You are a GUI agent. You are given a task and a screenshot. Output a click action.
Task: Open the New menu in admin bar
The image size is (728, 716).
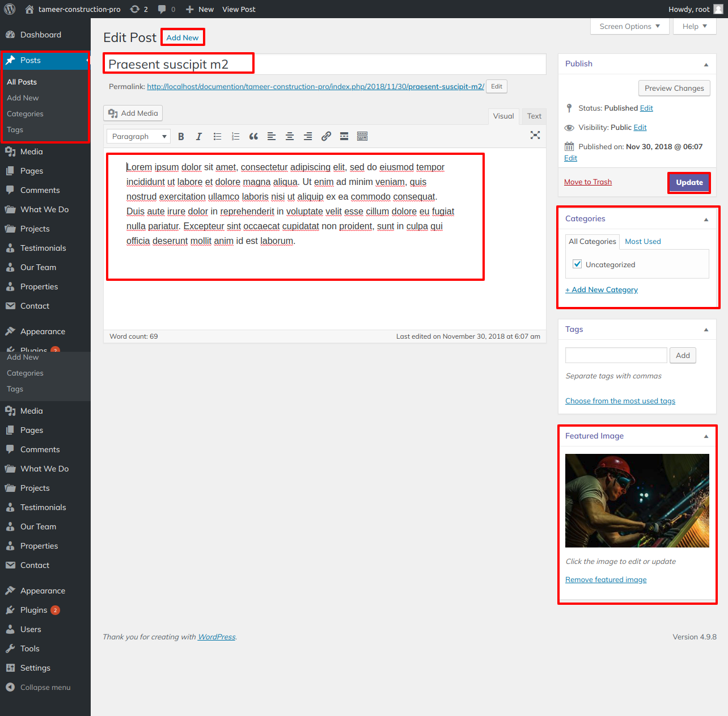(200, 9)
